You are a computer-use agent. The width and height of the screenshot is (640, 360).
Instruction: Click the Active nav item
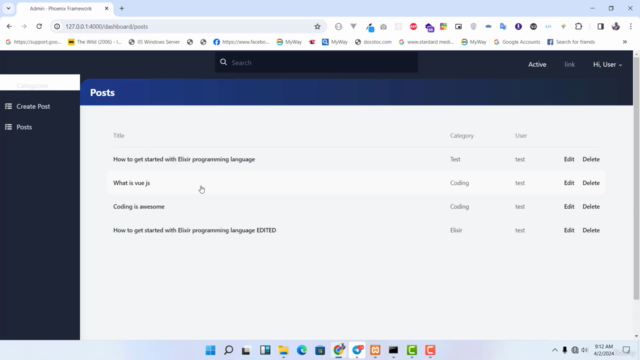[x=537, y=64]
